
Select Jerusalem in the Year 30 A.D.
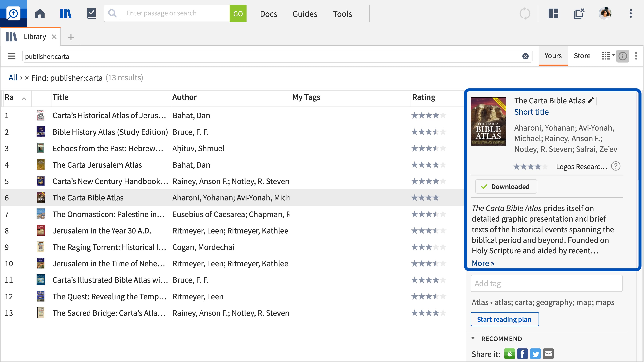pyautogui.click(x=232, y=231)
